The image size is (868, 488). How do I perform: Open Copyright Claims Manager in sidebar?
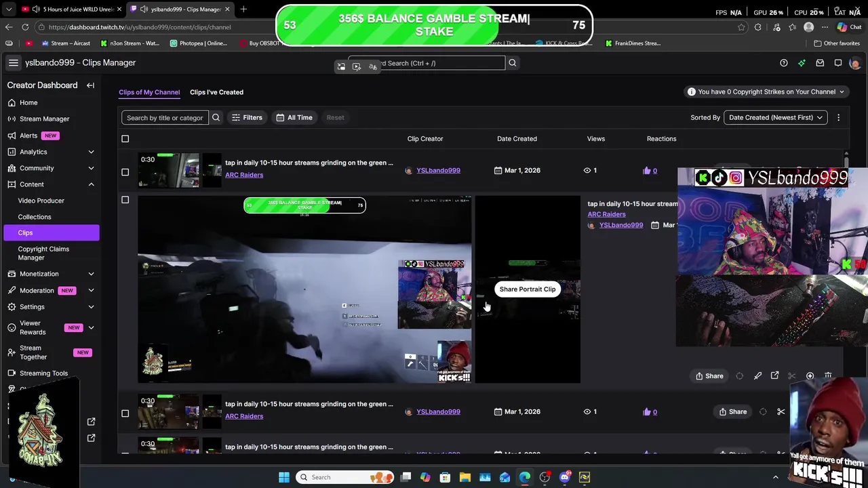click(x=43, y=253)
